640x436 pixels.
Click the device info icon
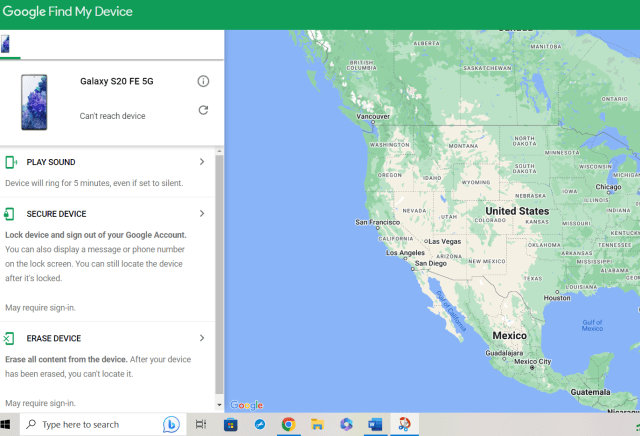point(203,81)
